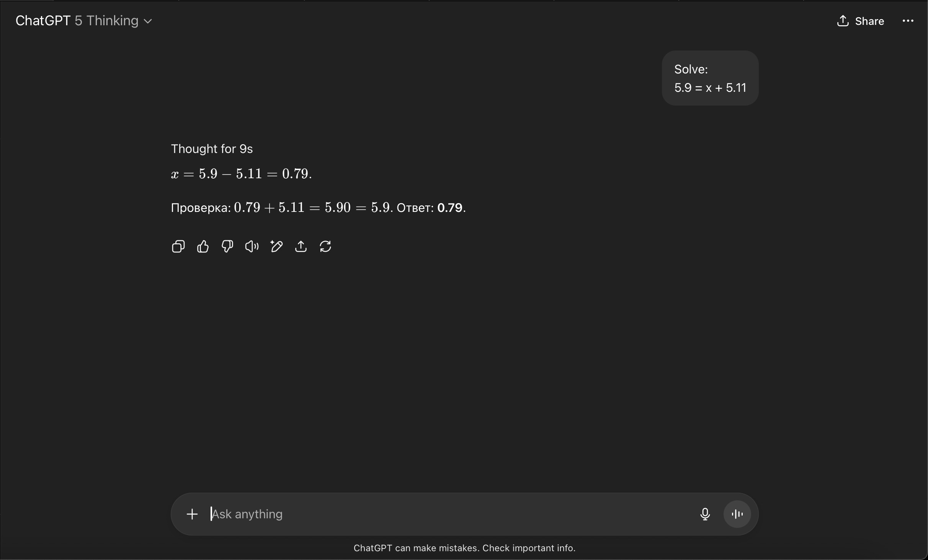Start dictation with the microphone icon
Image resolution: width=928 pixels, height=560 pixels.
click(x=705, y=514)
